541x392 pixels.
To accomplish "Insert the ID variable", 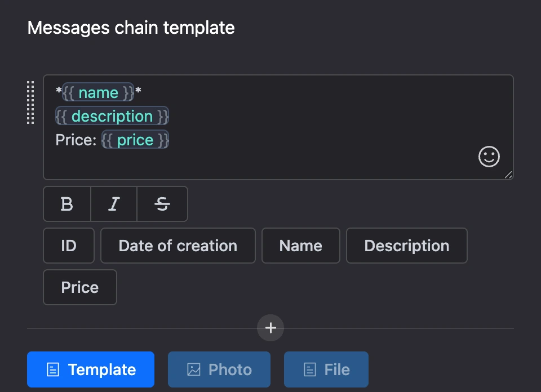I will [x=69, y=246].
